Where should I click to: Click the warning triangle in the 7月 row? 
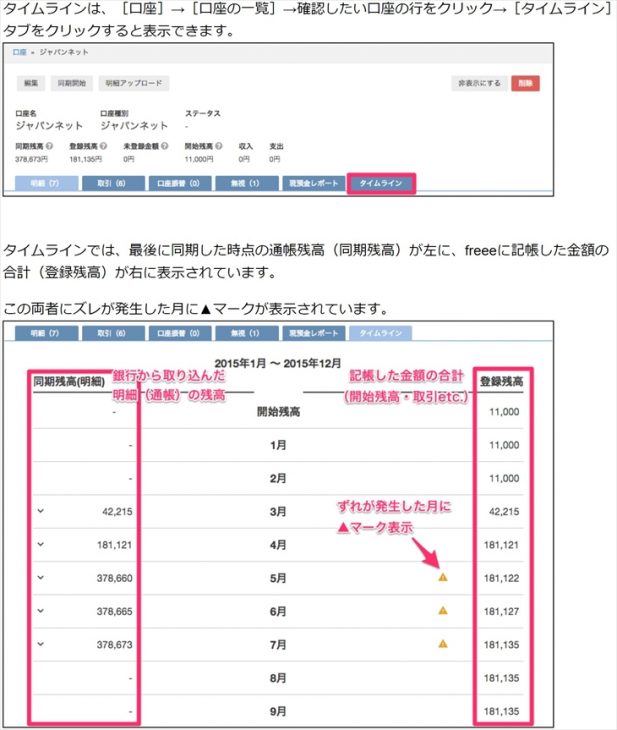click(442, 644)
